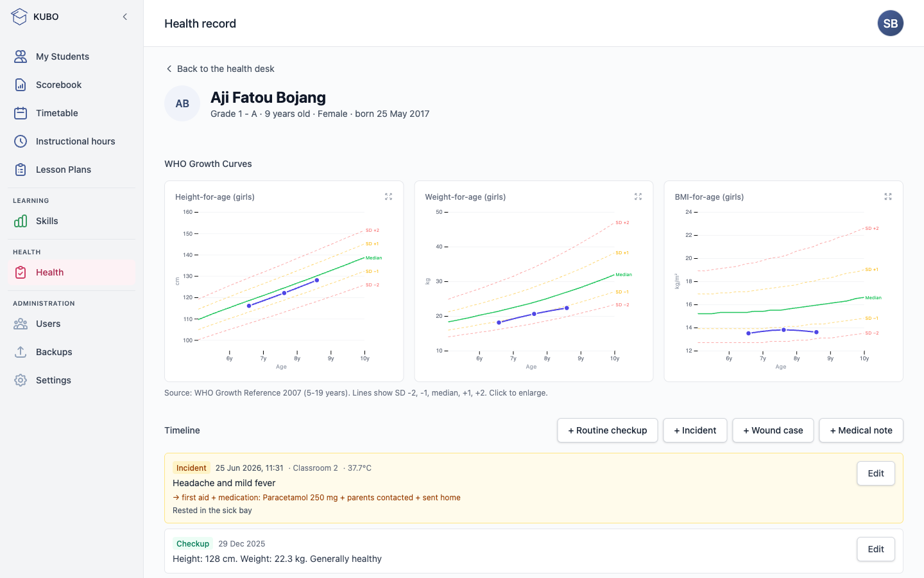
Task: Click the Users group icon
Action: tap(21, 324)
